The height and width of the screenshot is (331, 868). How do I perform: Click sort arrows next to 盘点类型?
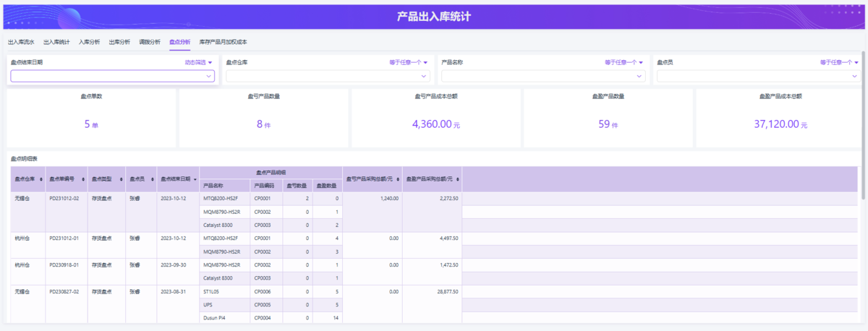point(121,179)
